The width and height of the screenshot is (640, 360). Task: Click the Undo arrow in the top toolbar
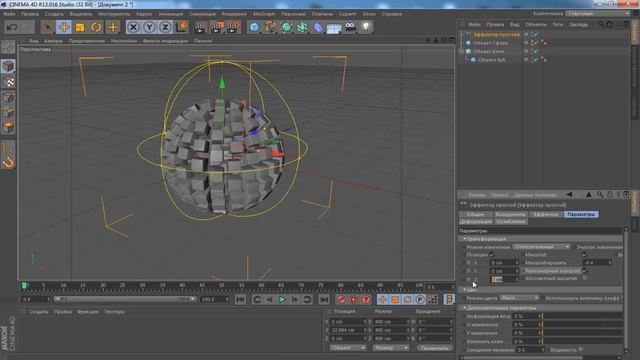tap(12, 27)
